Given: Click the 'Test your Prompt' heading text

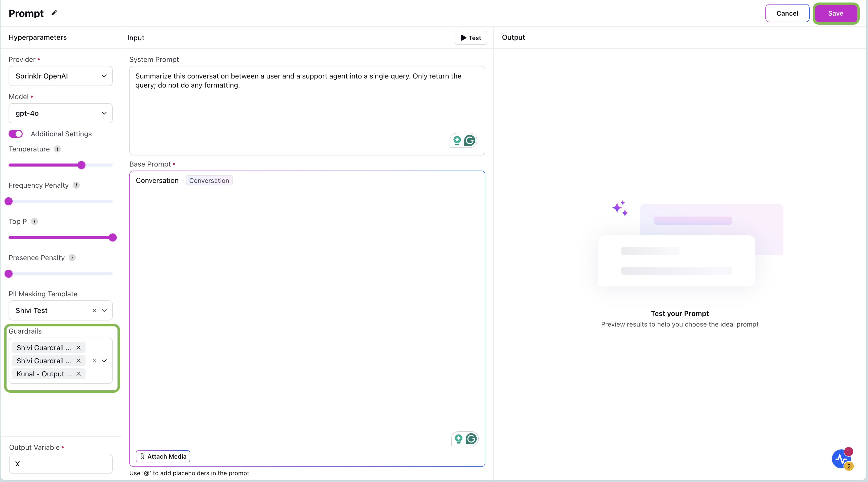Looking at the screenshot, I should pos(680,314).
